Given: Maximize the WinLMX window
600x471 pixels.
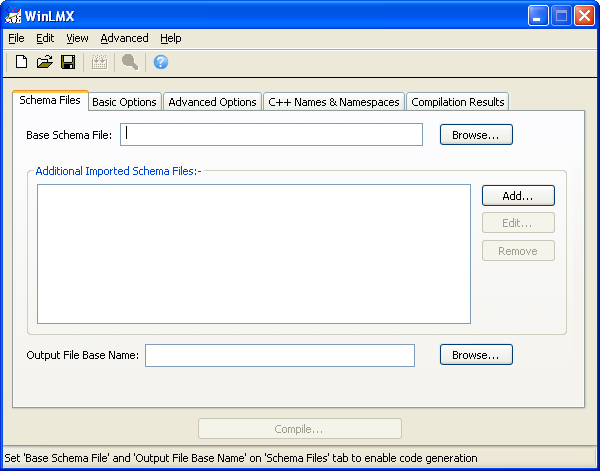Looking at the screenshot, I should (561, 16).
